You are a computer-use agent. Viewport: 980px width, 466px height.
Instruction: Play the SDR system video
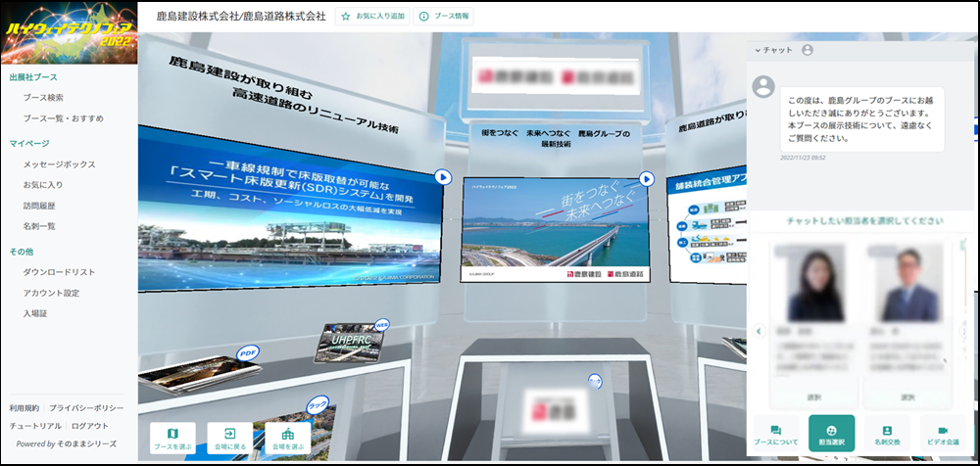pos(443,177)
